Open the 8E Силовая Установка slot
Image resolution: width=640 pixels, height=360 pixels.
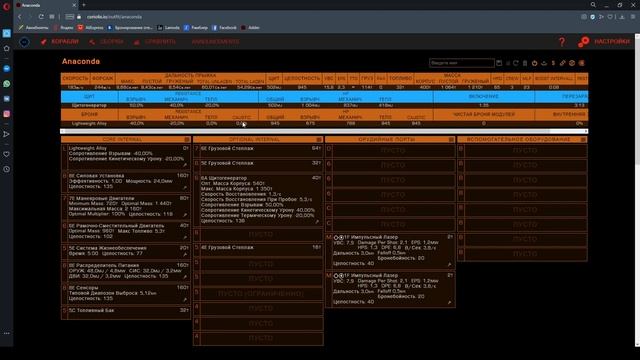[126, 182]
